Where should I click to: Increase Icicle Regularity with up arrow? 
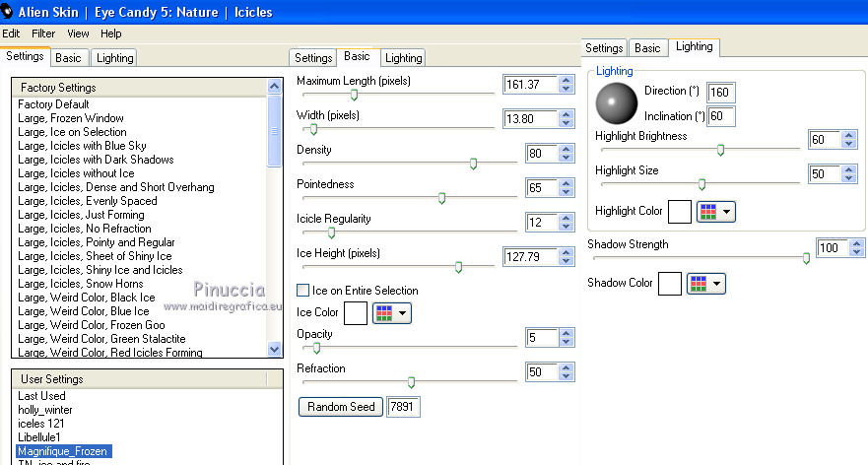566,218
